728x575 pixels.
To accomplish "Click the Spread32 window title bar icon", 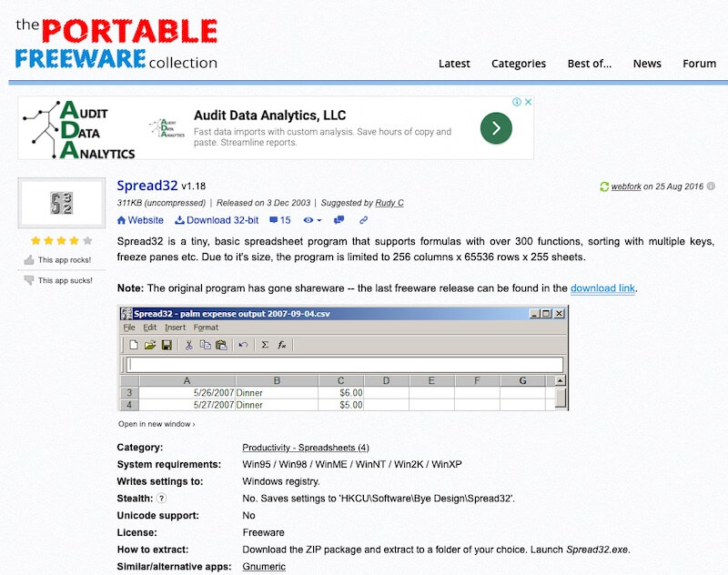I will click(x=126, y=314).
